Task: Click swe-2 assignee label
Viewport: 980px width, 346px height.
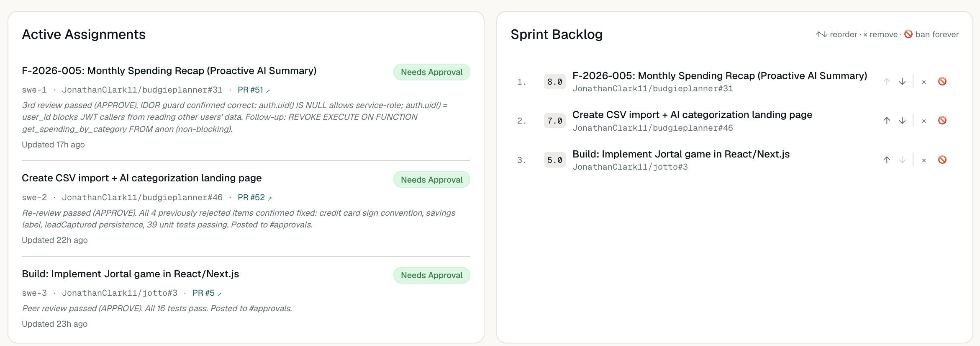Action: click(34, 198)
